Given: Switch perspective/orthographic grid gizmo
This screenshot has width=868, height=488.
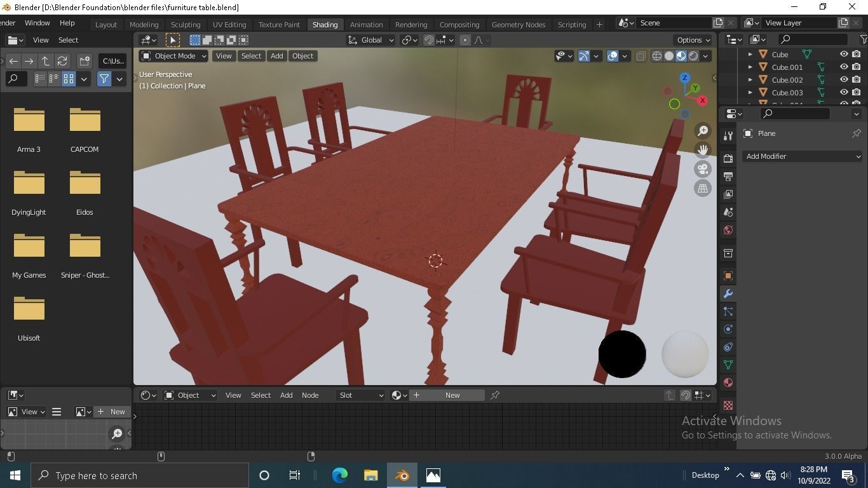Looking at the screenshot, I should [703, 188].
